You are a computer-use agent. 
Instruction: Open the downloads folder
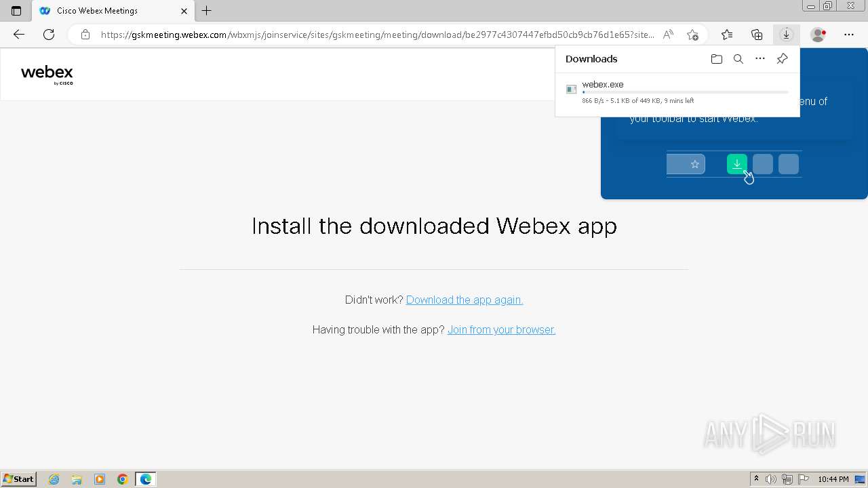(x=717, y=59)
